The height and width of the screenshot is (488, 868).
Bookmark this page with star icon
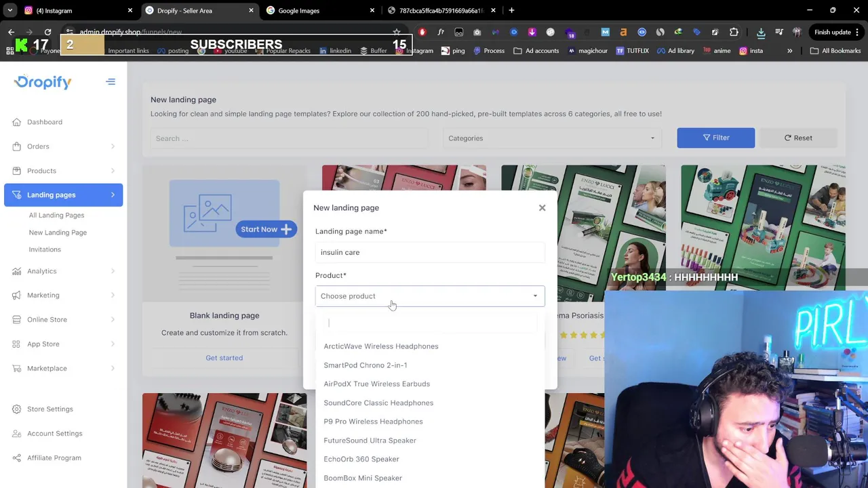(x=397, y=32)
